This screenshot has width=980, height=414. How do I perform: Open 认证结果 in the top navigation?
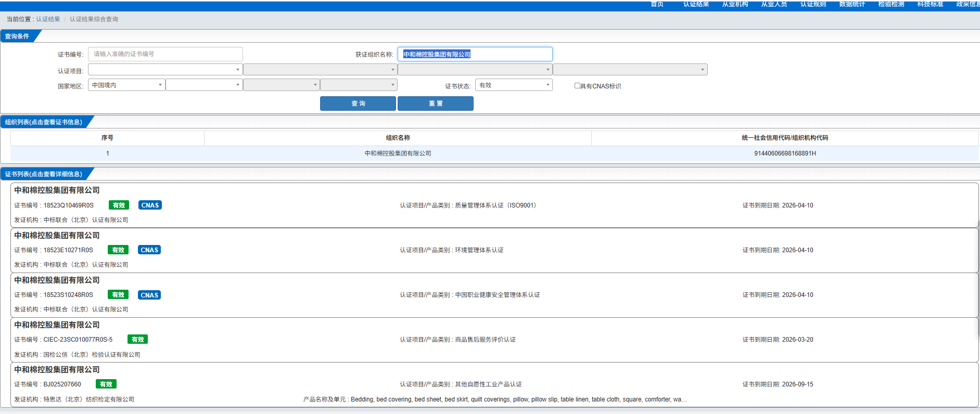pos(696,4)
